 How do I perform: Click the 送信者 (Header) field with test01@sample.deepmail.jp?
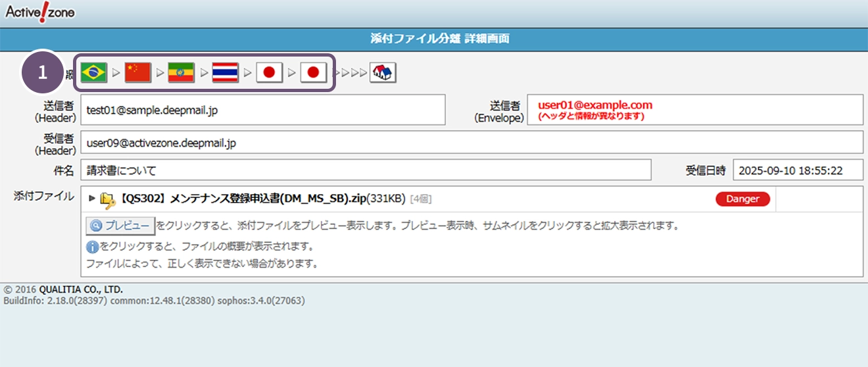pyautogui.click(x=262, y=110)
